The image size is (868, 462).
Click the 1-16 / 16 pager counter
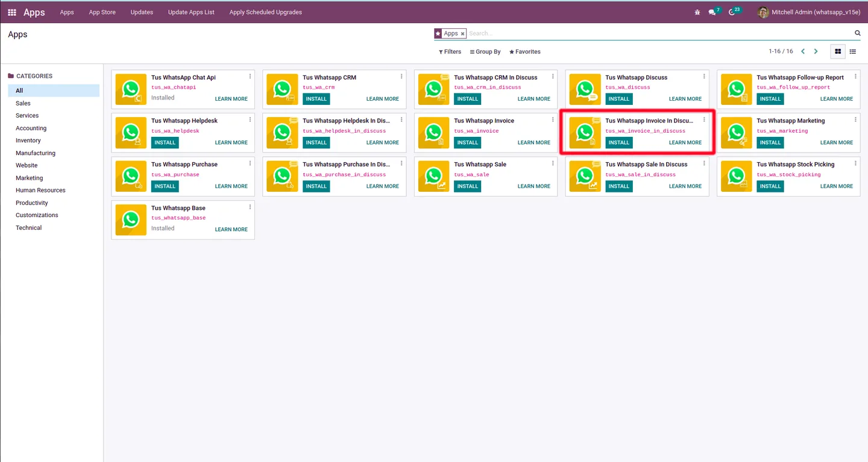click(x=781, y=52)
